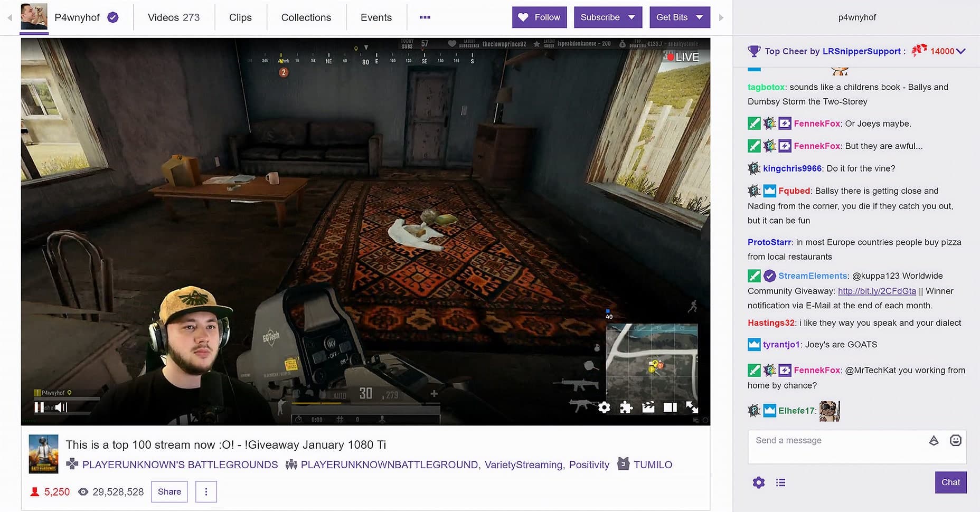Open the Videos 273 tab
Viewport: 980px width, 512px height.
point(174,17)
